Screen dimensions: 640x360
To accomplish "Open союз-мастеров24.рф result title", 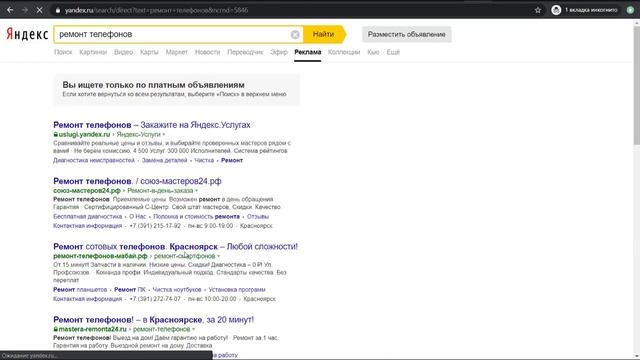I will pos(137,181).
